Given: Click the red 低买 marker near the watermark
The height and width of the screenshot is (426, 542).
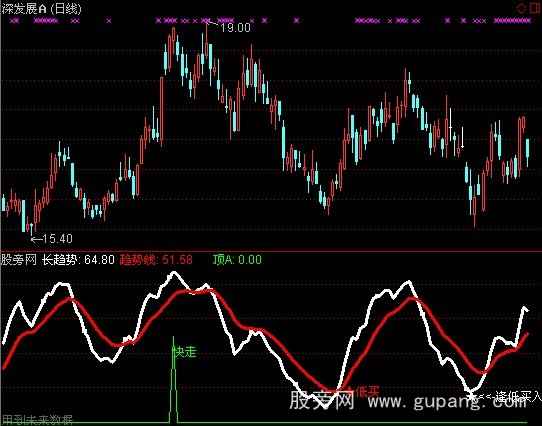Looking at the screenshot, I should coord(366,391).
